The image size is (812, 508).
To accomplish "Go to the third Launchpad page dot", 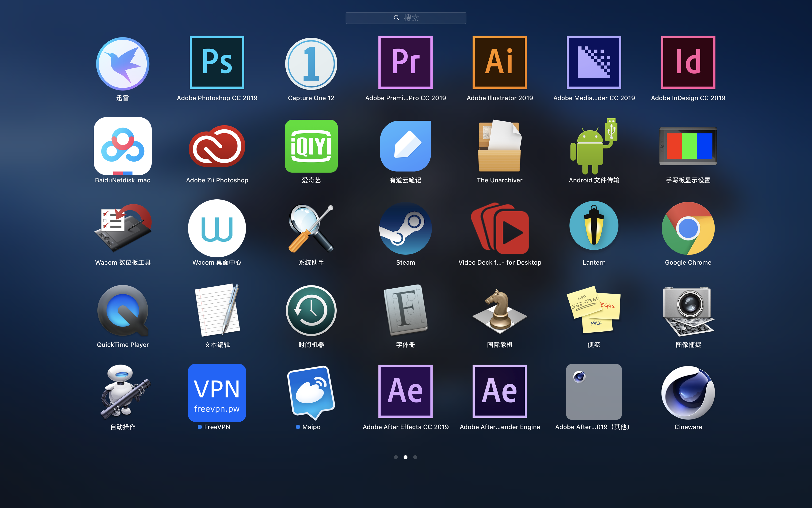I will pos(415,457).
